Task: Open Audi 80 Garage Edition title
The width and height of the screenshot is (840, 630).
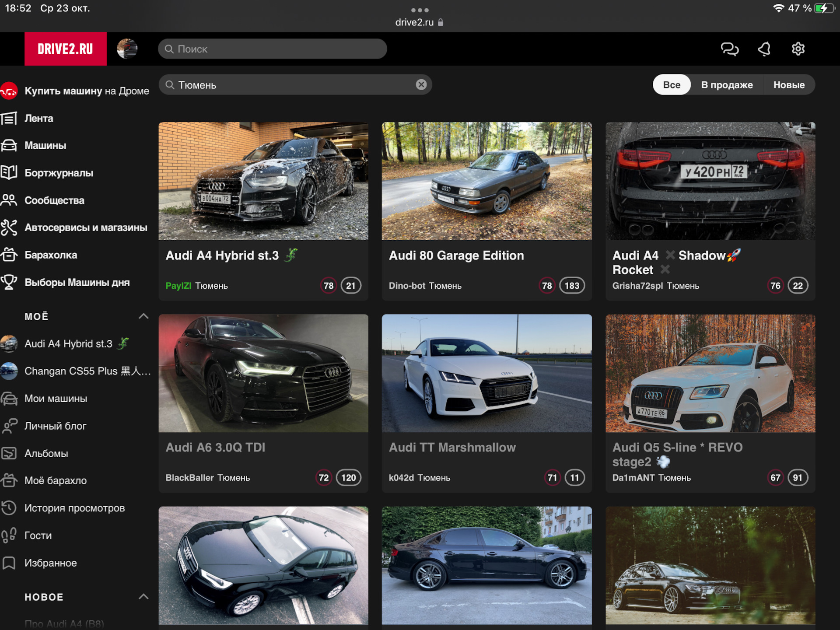Action: pos(456,255)
